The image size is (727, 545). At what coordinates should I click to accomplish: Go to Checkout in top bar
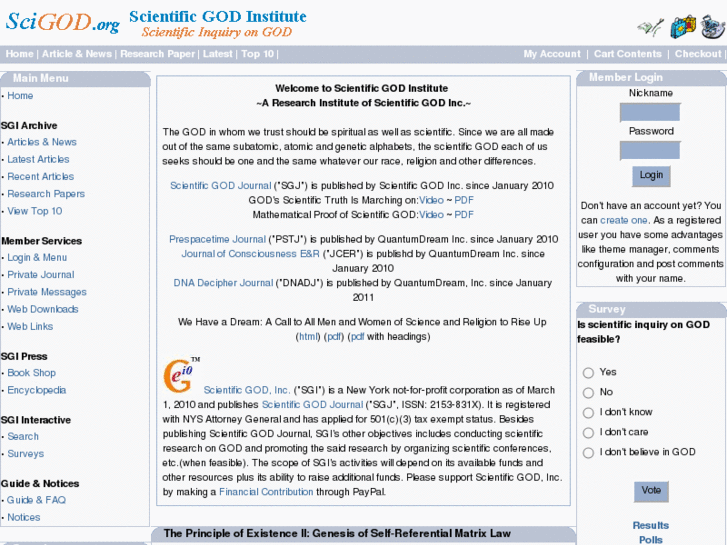[698, 54]
